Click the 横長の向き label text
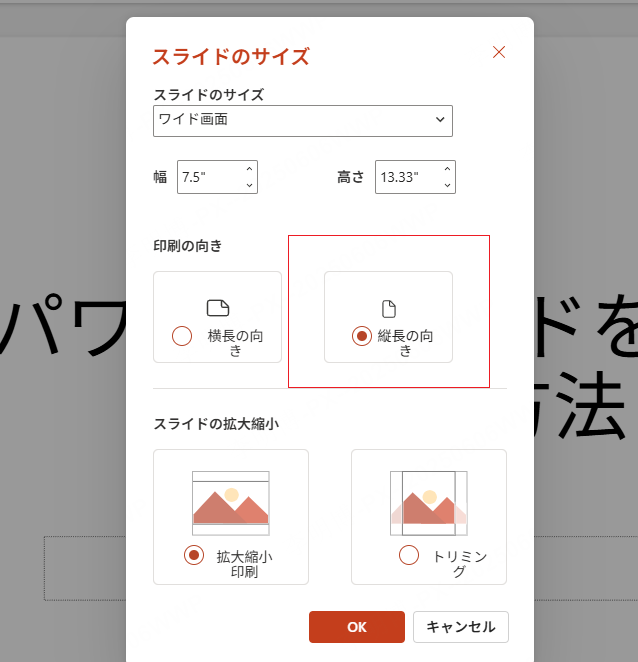Screen dimensions: 638x662 click(236, 343)
